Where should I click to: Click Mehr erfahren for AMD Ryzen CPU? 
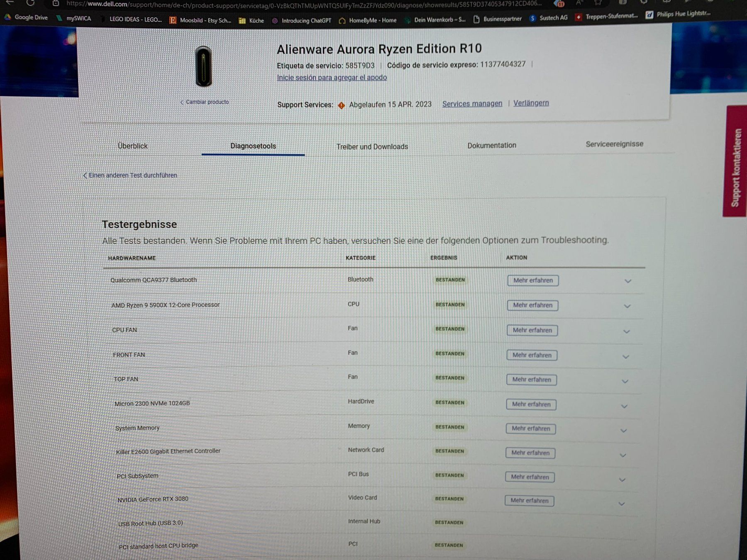click(532, 305)
